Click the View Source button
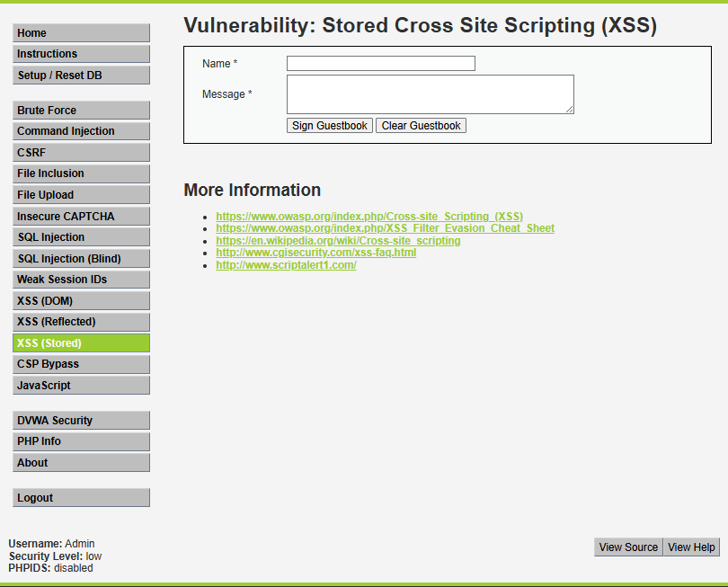 [x=628, y=547]
